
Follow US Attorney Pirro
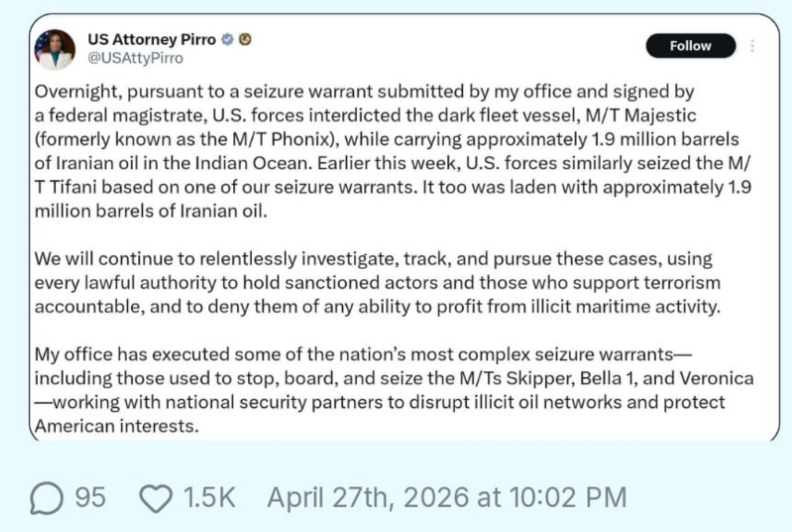point(690,46)
